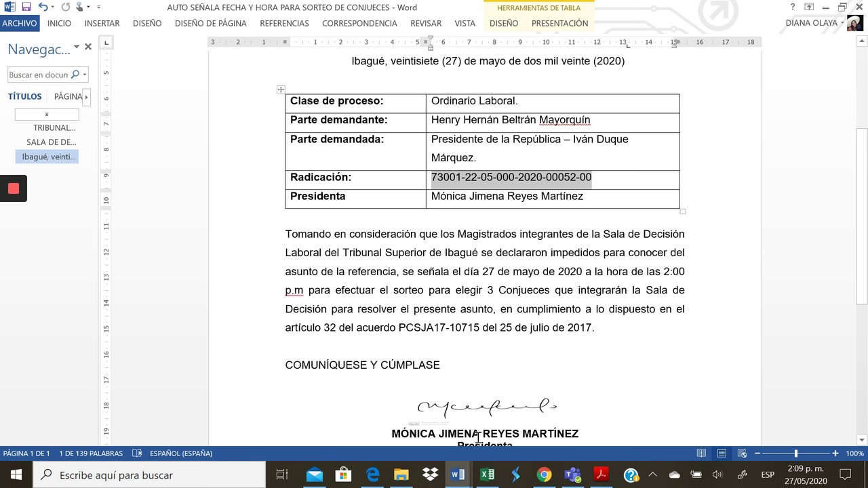Switch to the INSERTAR ribbon tab
The height and width of the screenshot is (488, 868).
pos(102,23)
